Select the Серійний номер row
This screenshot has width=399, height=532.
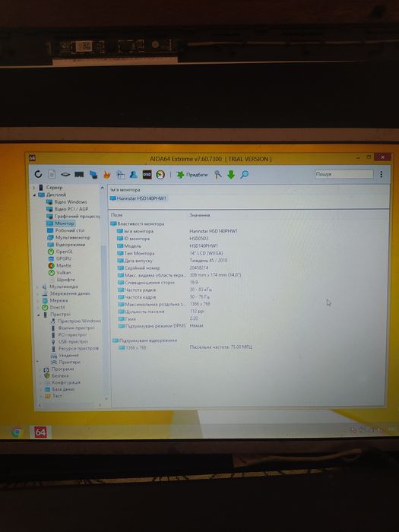pyautogui.click(x=250, y=268)
